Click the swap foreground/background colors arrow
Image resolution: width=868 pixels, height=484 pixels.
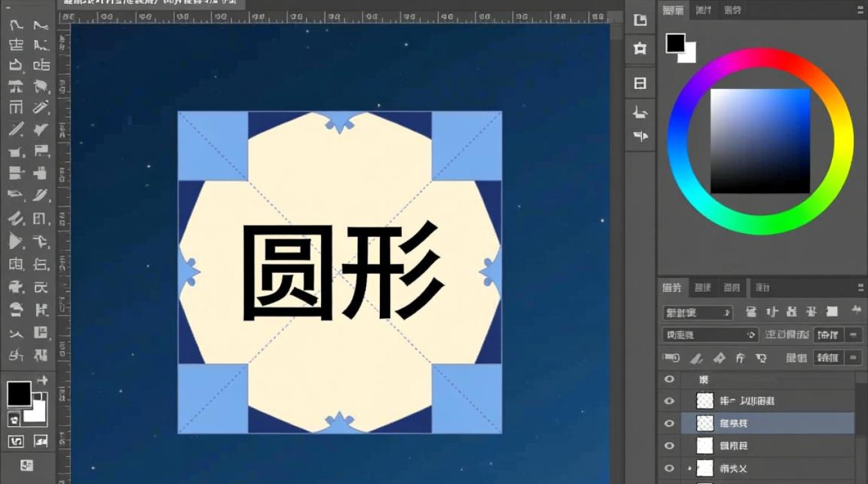pos(43,378)
